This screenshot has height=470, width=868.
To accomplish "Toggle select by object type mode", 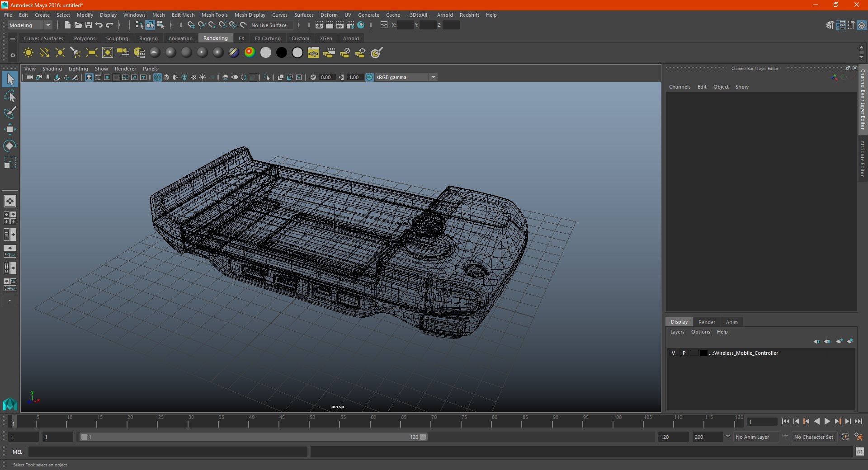I will pos(150,25).
